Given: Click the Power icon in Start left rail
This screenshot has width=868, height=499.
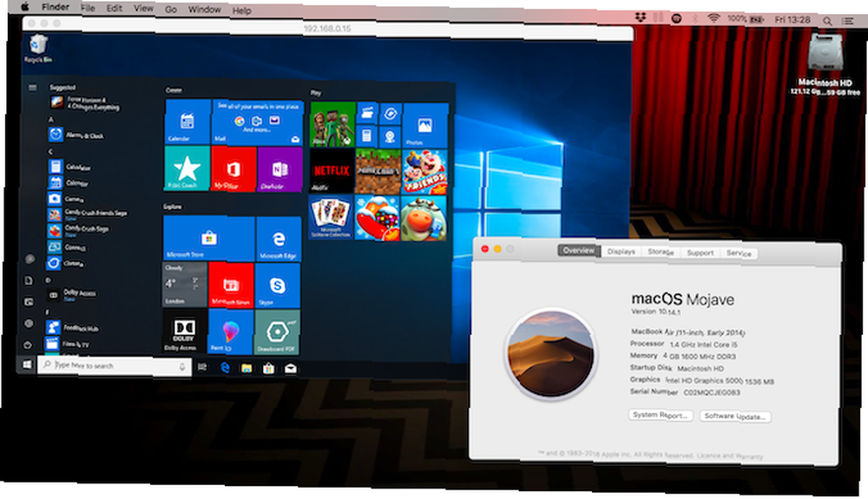Looking at the screenshot, I should 27,345.
